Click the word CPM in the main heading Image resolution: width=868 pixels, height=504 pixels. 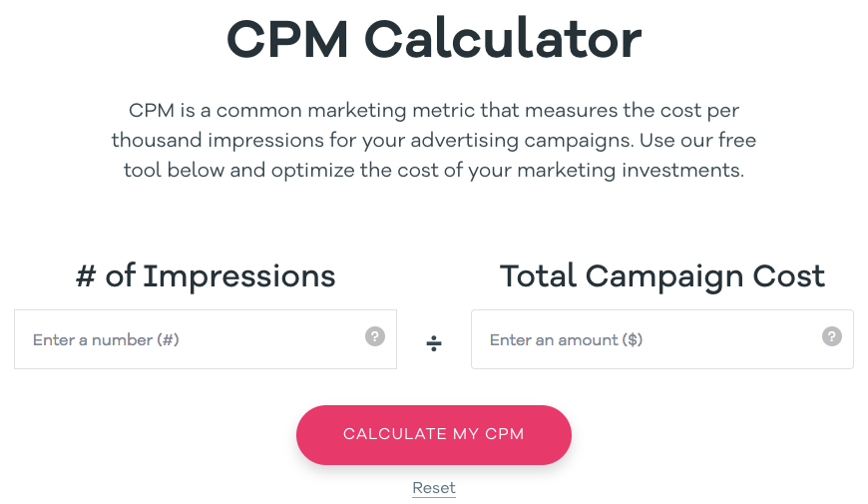pos(287,39)
